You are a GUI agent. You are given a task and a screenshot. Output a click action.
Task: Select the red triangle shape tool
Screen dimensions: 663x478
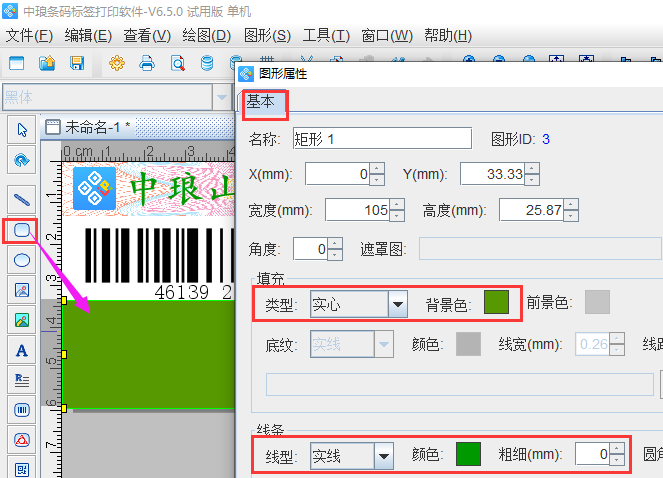pyautogui.click(x=22, y=440)
